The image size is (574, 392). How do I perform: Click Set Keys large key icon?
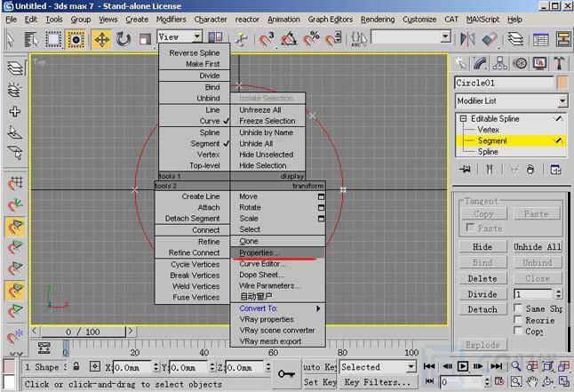coord(287,373)
